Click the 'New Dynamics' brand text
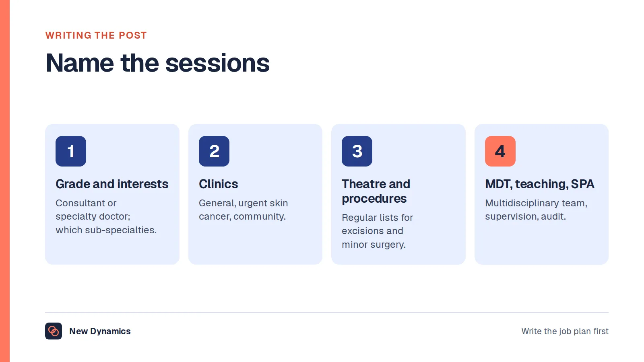Image resolution: width=644 pixels, height=362 pixels. 100,331
